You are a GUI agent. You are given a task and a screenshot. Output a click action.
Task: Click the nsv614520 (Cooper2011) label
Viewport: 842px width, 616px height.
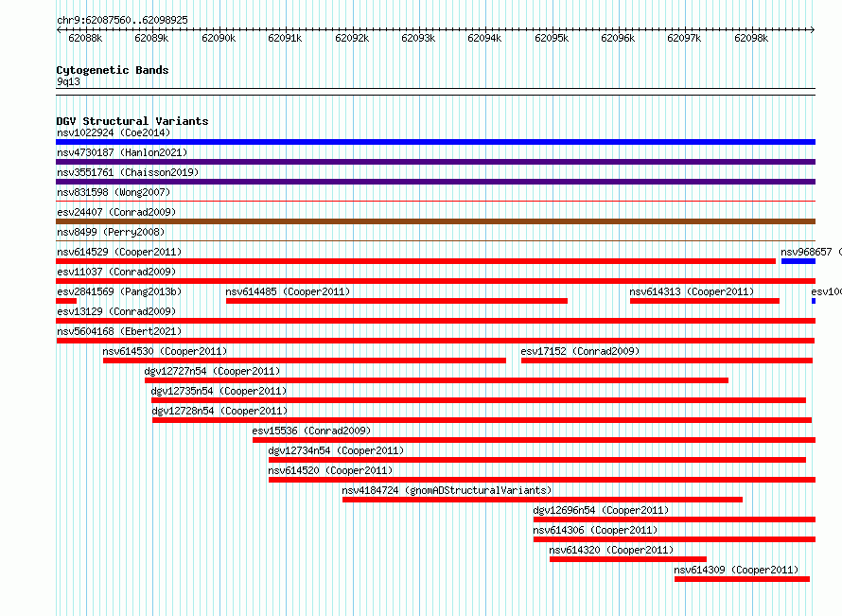tap(330, 470)
